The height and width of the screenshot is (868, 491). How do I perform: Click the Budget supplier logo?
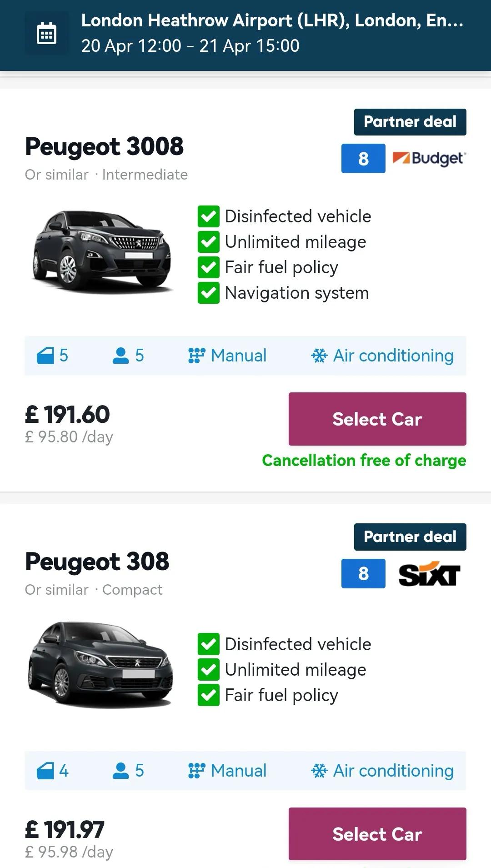(429, 159)
